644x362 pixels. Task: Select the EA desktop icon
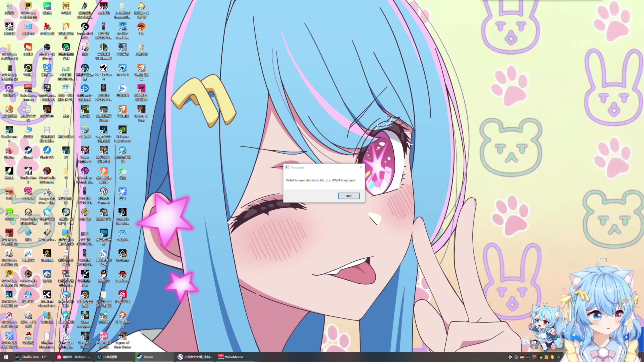141,29
